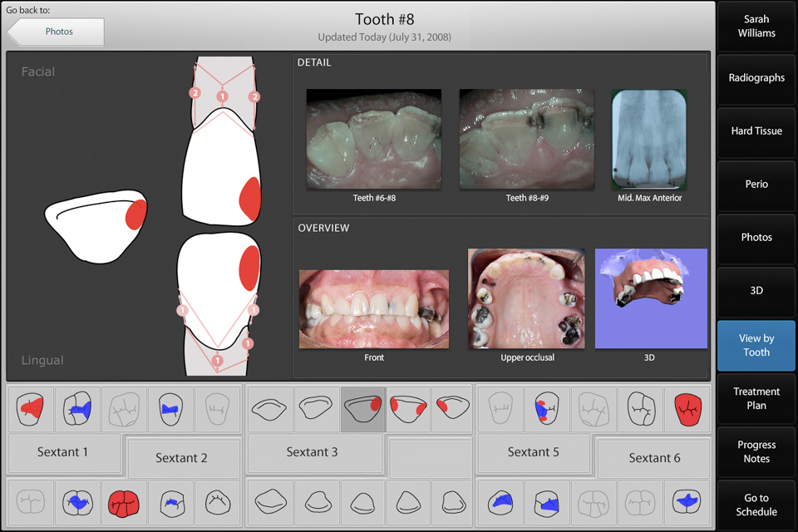Open the Treatment Plan
The width and height of the screenshot is (798, 532).
pos(756,398)
